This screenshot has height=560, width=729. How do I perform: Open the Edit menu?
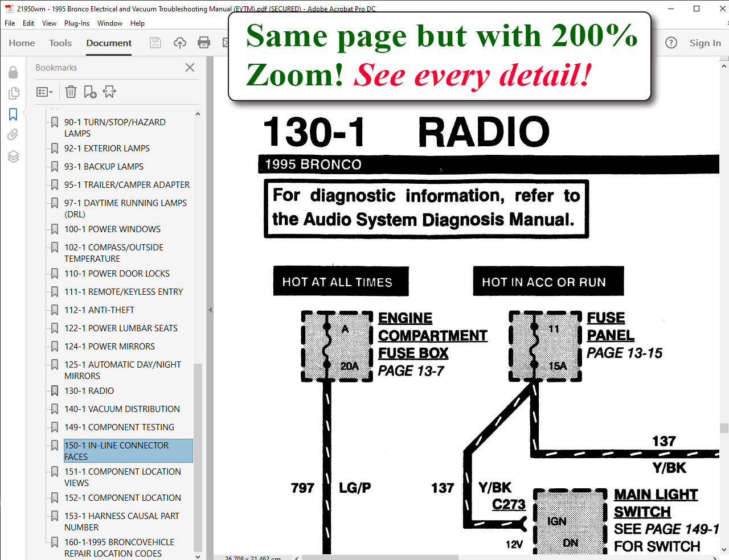(28, 23)
